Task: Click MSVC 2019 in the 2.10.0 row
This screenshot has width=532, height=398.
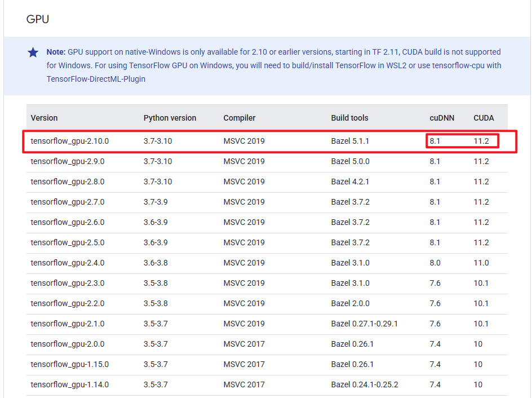Action: pos(244,141)
